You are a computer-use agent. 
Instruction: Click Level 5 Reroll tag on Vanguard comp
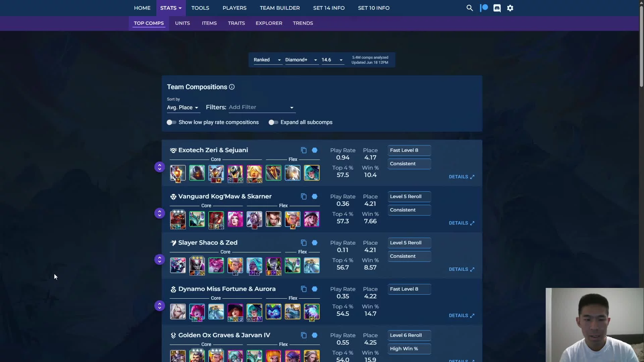(x=409, y=197)
